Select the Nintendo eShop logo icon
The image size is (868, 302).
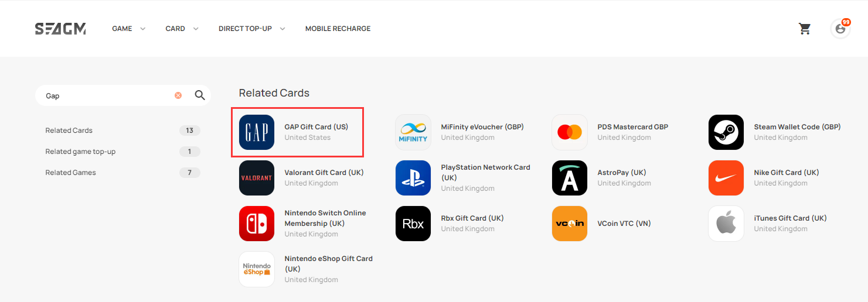257,269
